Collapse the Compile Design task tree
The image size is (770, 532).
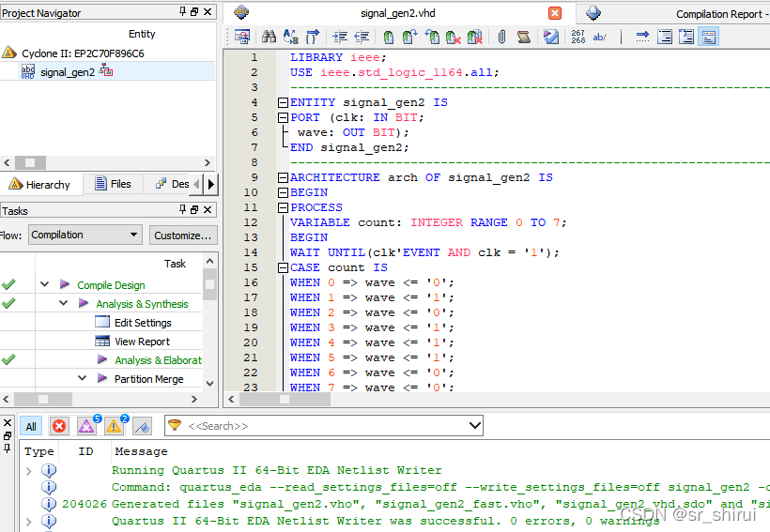(45, 284)
